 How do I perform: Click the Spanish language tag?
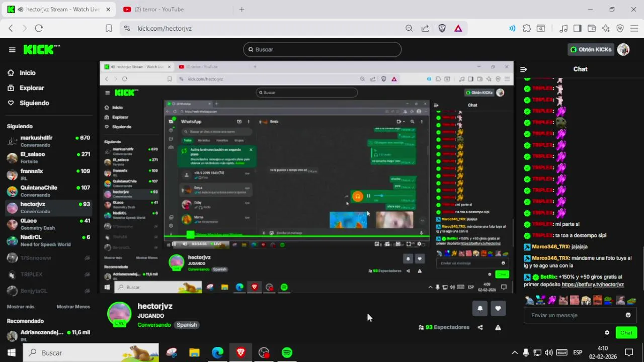click(x=187, y=325)
